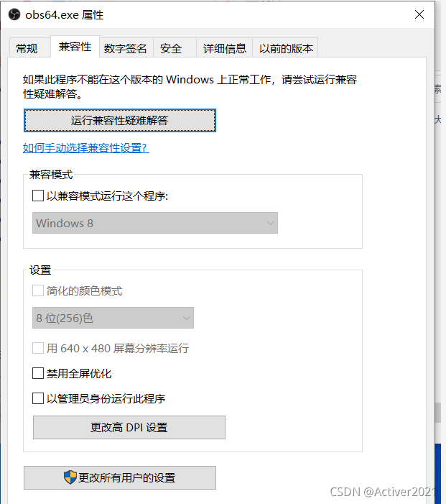Tick 禁用全屏优化 checkbox
The width and height of the screenshot is (446, 504).
click(x=38, y=373)
